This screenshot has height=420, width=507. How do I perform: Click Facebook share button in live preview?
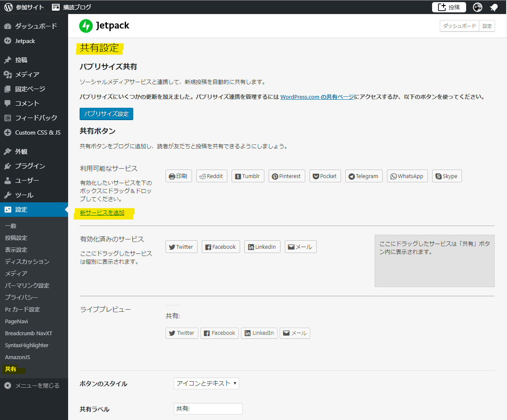click(x=220, y=333)
